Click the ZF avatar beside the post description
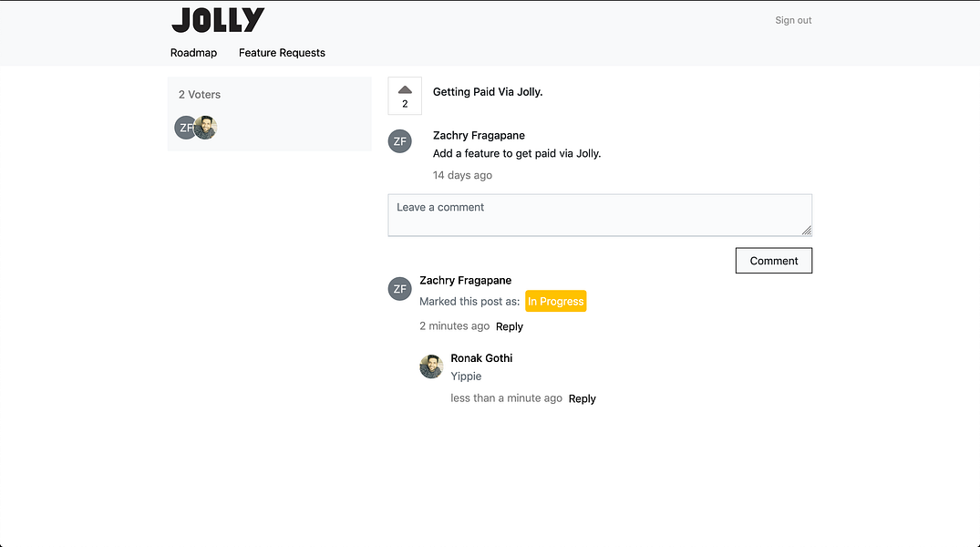This screenshot has width=980, height=547. (x=400, y=141)
